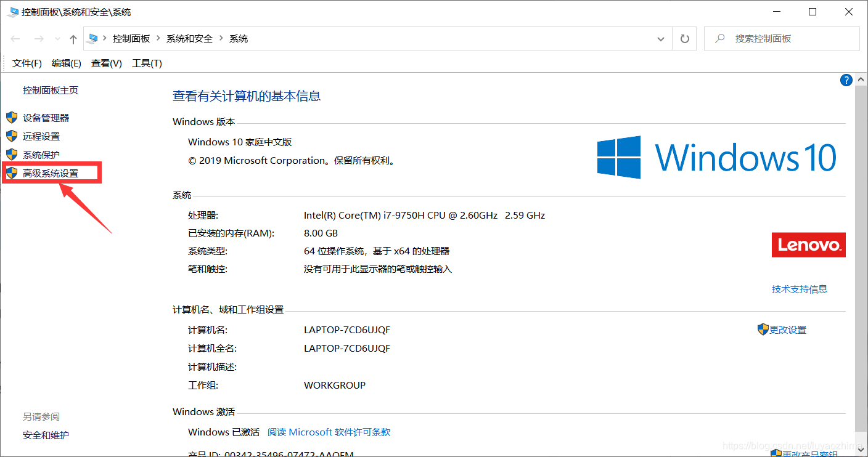This screenshot has height=457, width=868.
Task: Go up one level with the up arrow
Action: tap(73, 39)
